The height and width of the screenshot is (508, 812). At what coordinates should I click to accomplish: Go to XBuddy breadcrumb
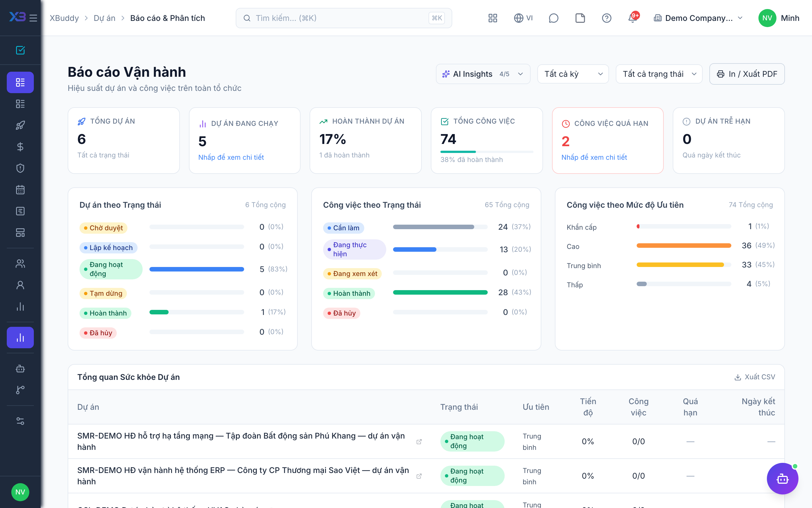[x=64, y=18]
